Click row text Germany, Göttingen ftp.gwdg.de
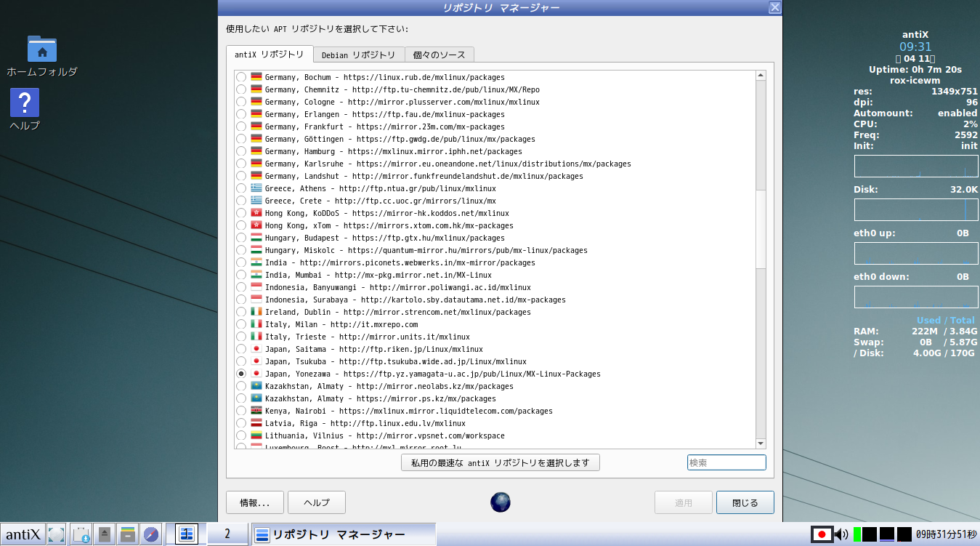The image size is (980, 546). point(400,139)
